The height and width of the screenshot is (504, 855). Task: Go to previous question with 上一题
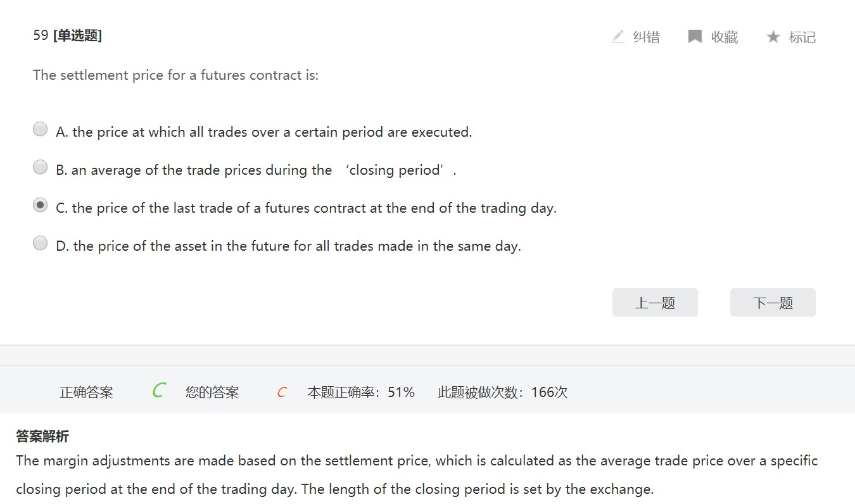click(655, 303)
